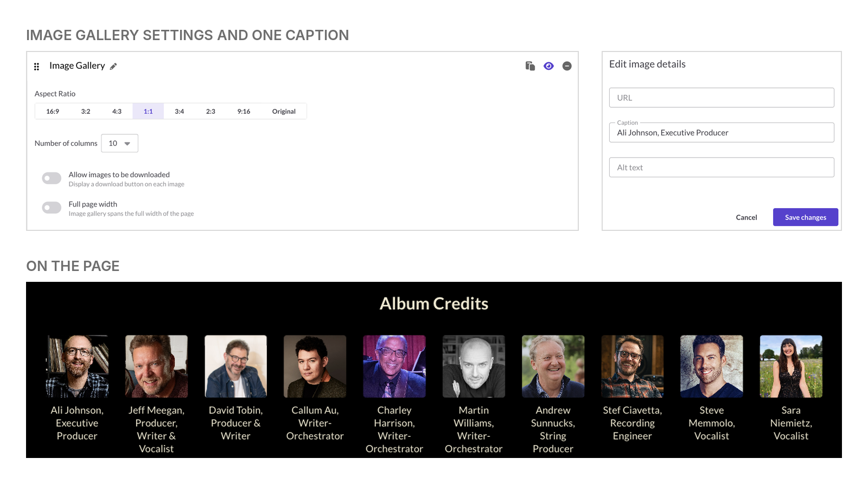Click caption 'Stef Ciavetta, Recording Engineer'
Viewport: 868px width, 484px height.
[633, 423]
